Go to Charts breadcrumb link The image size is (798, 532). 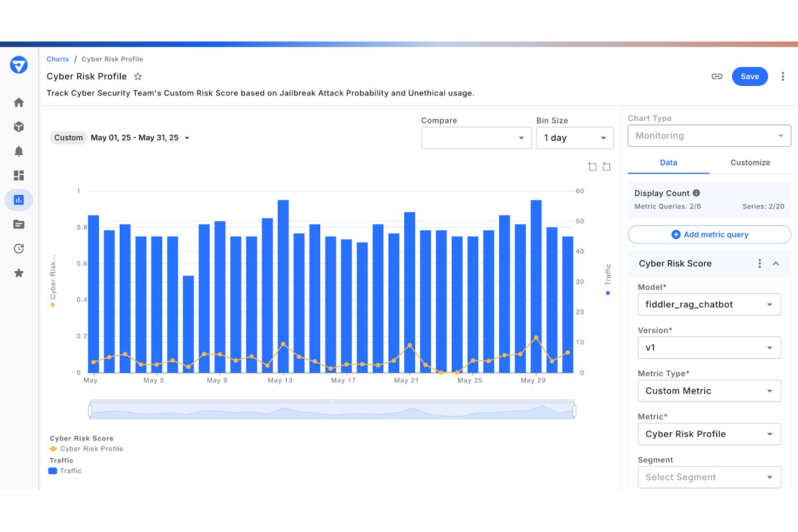[x=58, y=59]
